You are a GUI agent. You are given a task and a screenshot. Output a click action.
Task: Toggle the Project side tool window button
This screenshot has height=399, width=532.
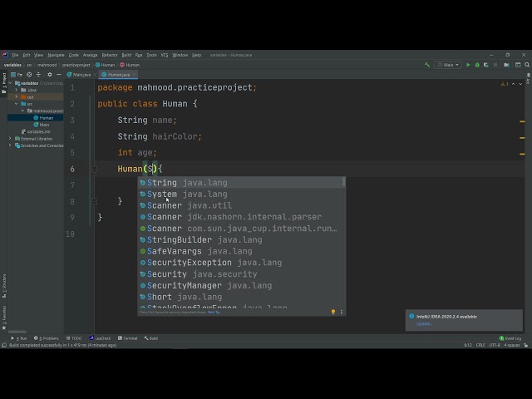pyautogui.click(x=4, y=82)
